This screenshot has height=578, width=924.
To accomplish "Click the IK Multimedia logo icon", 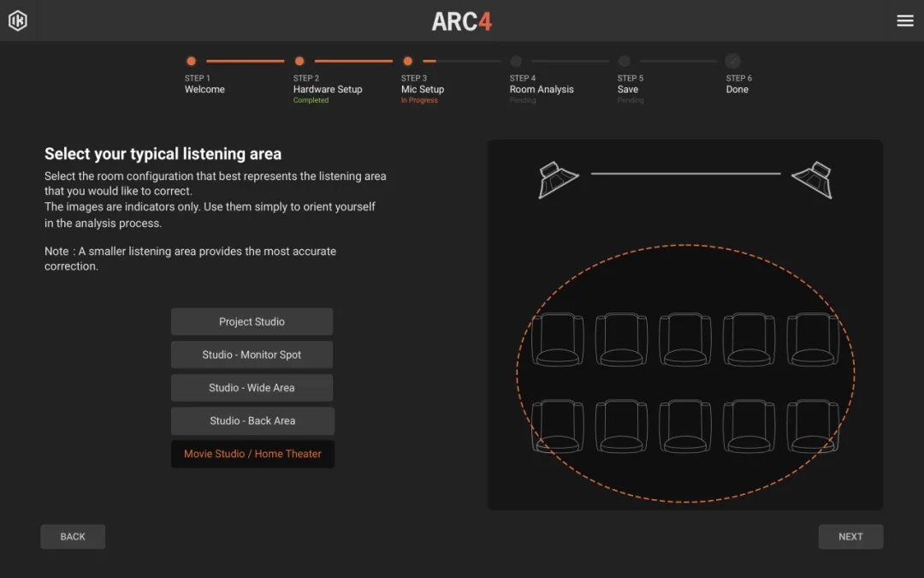I will pos(18,21).
